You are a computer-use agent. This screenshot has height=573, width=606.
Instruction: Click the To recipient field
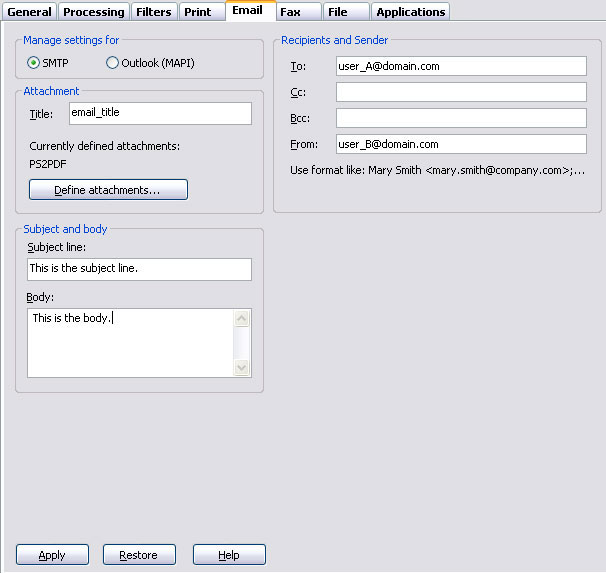click(460, 66)
